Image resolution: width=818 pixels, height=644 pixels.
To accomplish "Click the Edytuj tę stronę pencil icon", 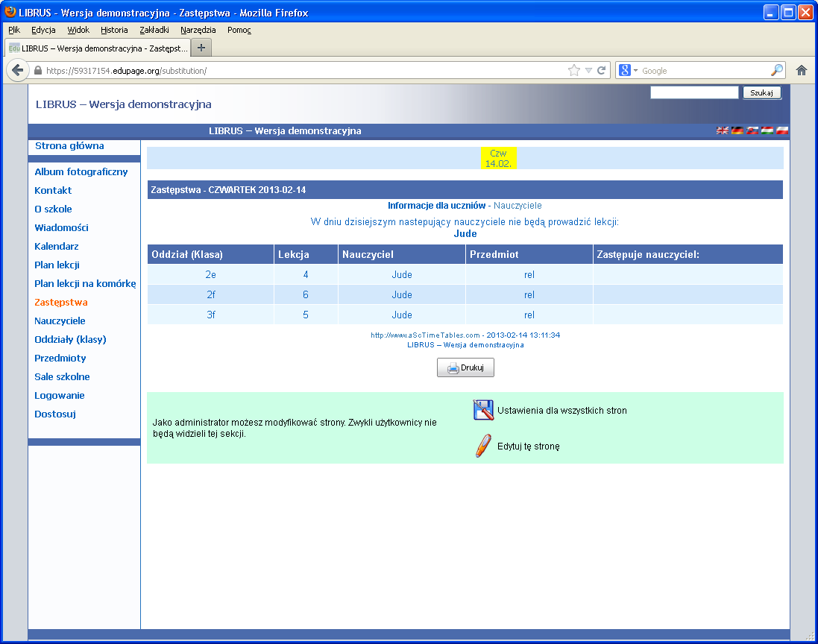I will [484, 446].
